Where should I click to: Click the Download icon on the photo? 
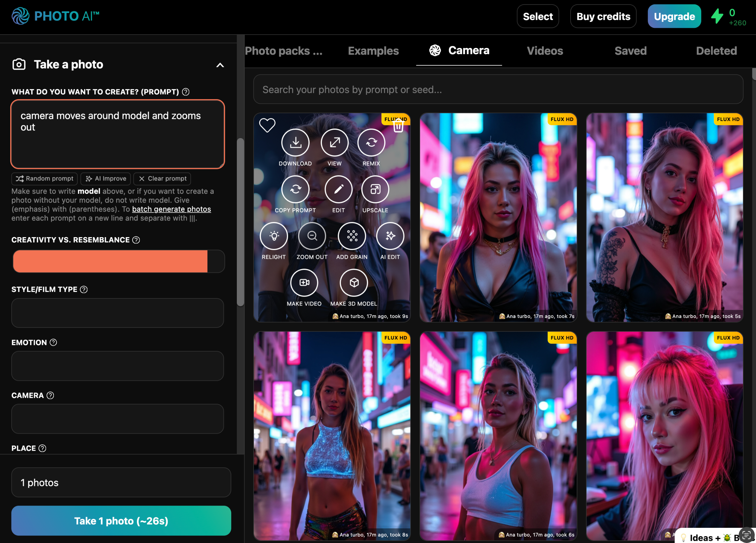(x=295, y=143)
